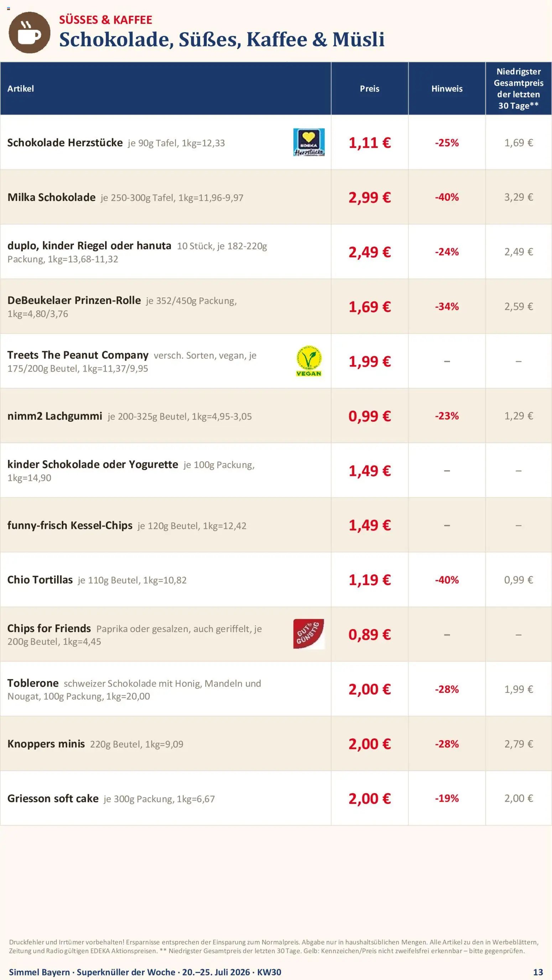The image size is (552, 980).
Task: Click the SÜSSES & KAFFEE category label
Action: 105,20
